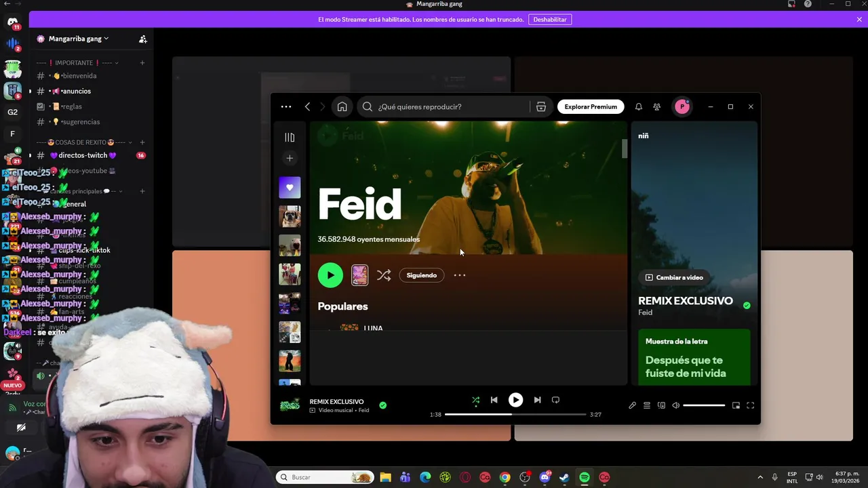The height and width of the screenshot is (488, 868).
Task: Click the REMIX EXCLUSIVO title in the player bar
Action: click(336, 401)
